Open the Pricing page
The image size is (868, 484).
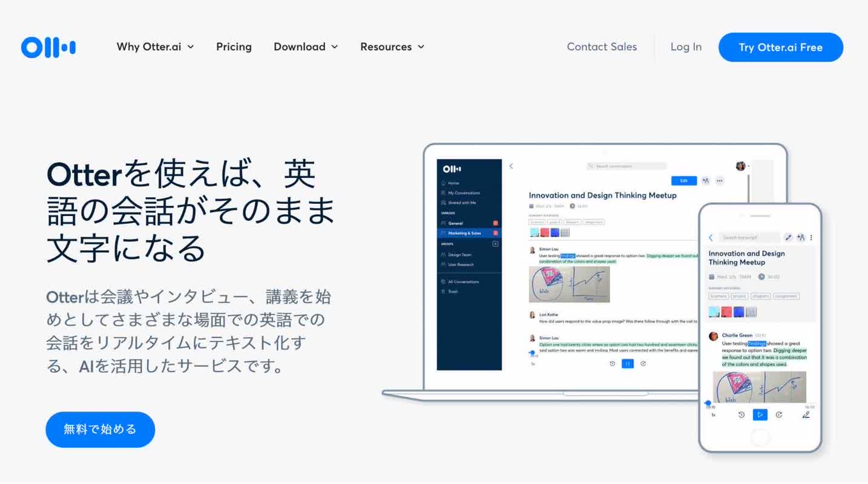click(234, 47)
